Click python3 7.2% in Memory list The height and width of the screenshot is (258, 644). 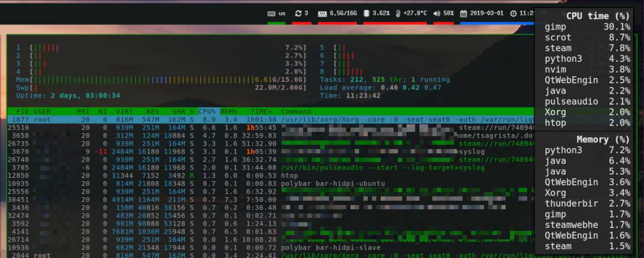587,150
